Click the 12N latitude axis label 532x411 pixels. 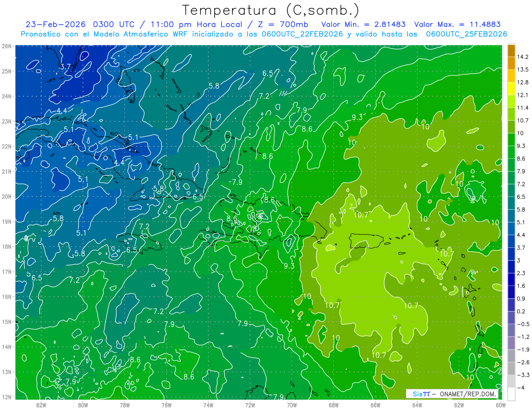point(7,397)
